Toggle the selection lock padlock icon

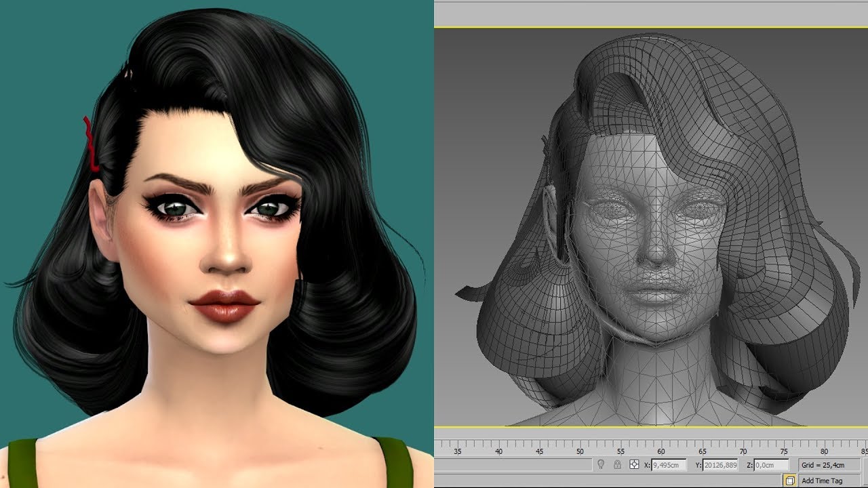pos(617,465)
